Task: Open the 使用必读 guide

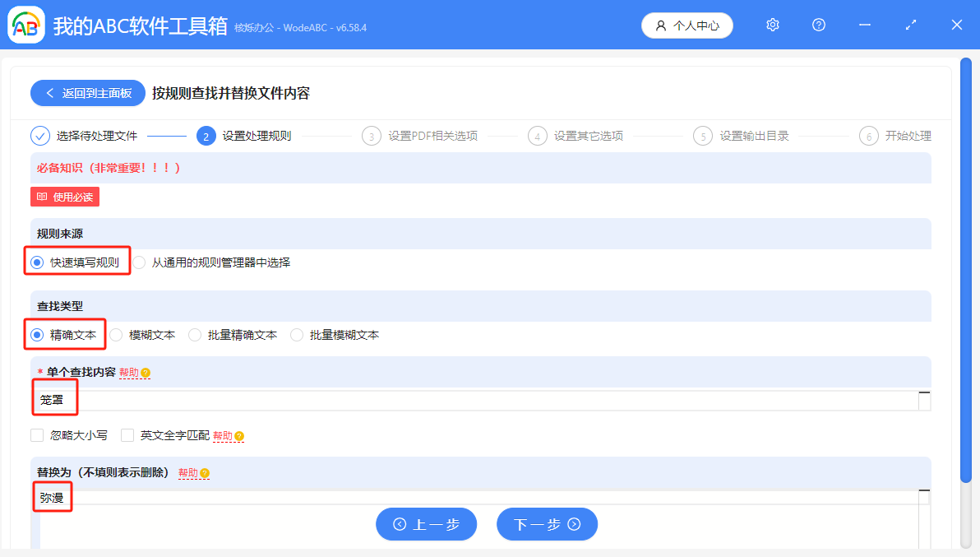Action: click(65, 197)
